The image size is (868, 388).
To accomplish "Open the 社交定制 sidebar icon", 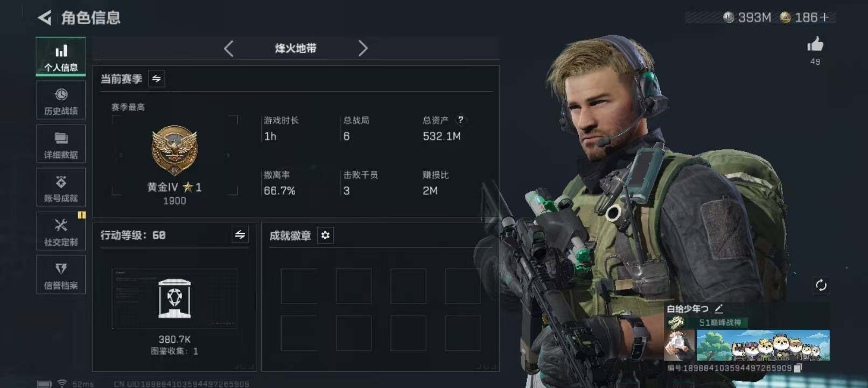I will click(61, 231).
